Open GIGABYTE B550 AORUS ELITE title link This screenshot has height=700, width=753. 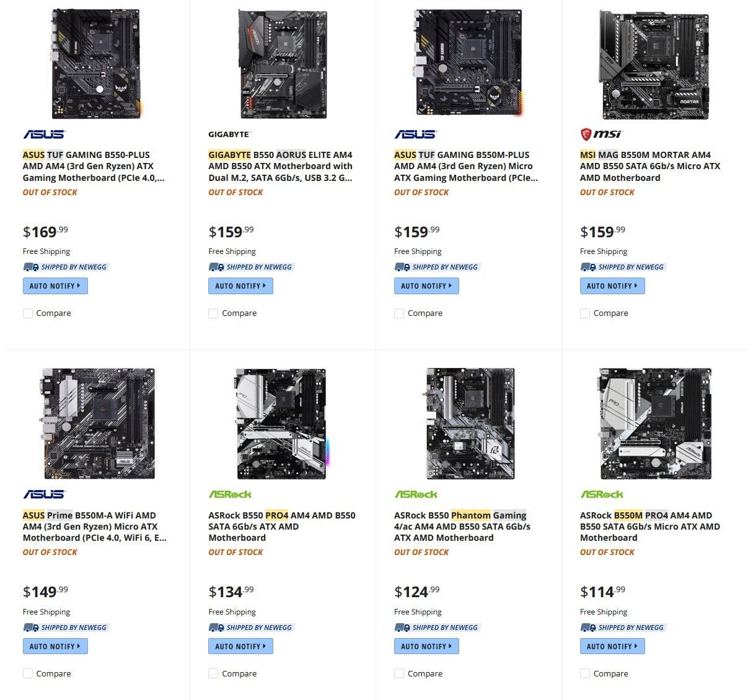[x=280, y=166]
